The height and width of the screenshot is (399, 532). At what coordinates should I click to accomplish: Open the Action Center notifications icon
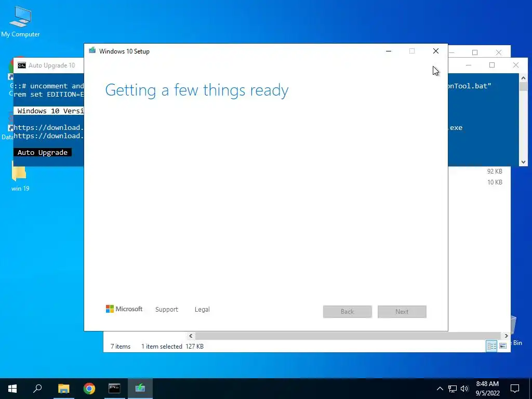[x=515, y=389]
